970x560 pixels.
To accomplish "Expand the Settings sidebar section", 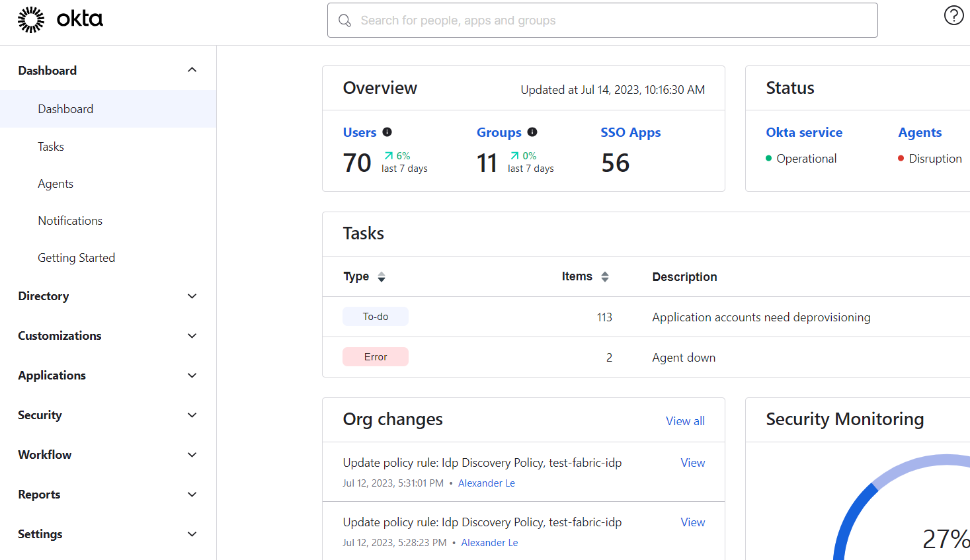I will pos(192,534).
